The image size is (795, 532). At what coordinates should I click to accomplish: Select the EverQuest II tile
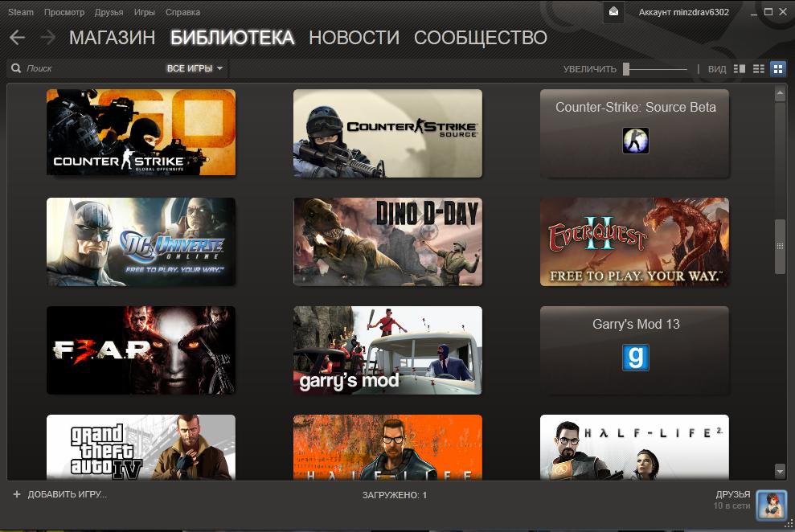pos(634,242)
